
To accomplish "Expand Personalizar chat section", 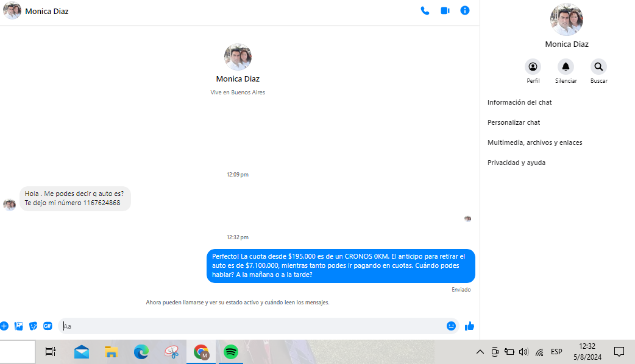I will (x=514, y=123).
